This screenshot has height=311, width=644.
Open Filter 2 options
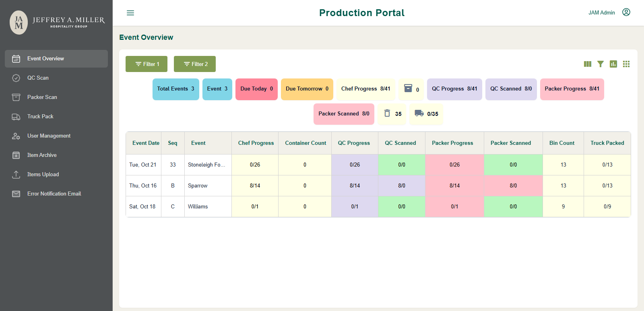[x=195, y=64]
